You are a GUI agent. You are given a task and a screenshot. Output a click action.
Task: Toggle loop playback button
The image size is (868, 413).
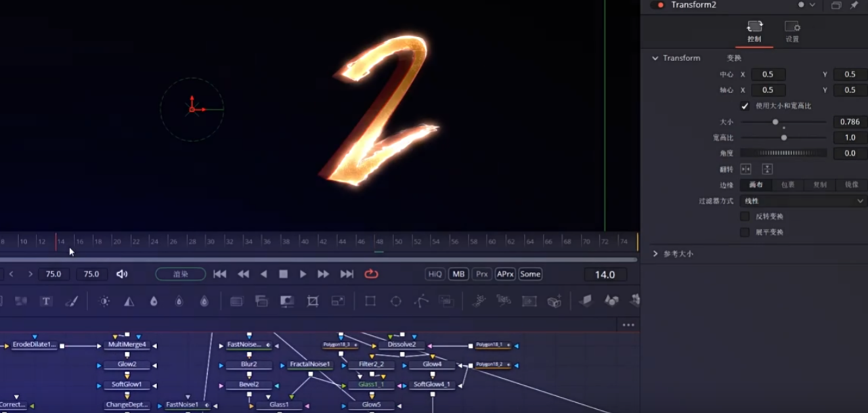point(371,274)
